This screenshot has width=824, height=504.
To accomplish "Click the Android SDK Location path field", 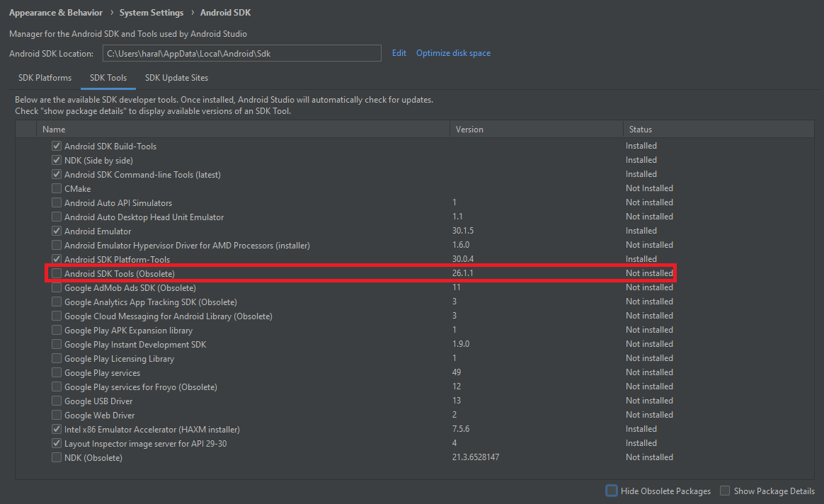I will [241, 53].
